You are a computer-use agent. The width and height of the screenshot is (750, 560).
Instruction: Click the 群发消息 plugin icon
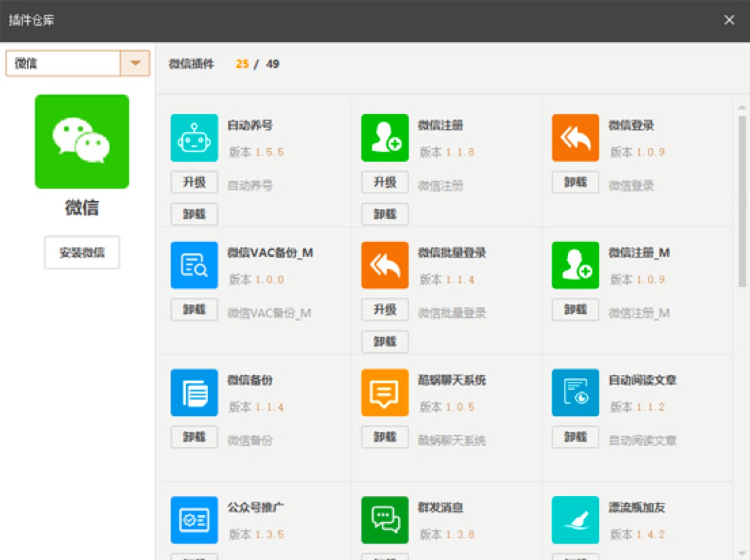[385, 520]
